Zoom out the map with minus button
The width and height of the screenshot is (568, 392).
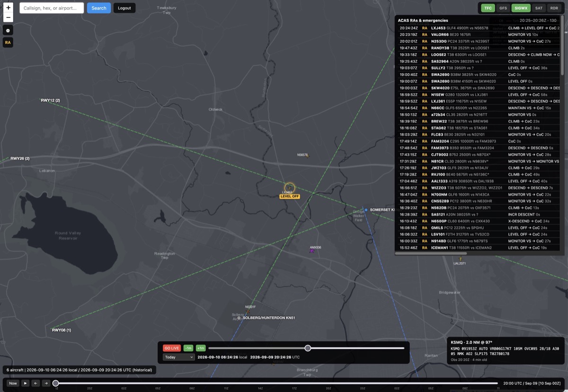coord(8,18)
